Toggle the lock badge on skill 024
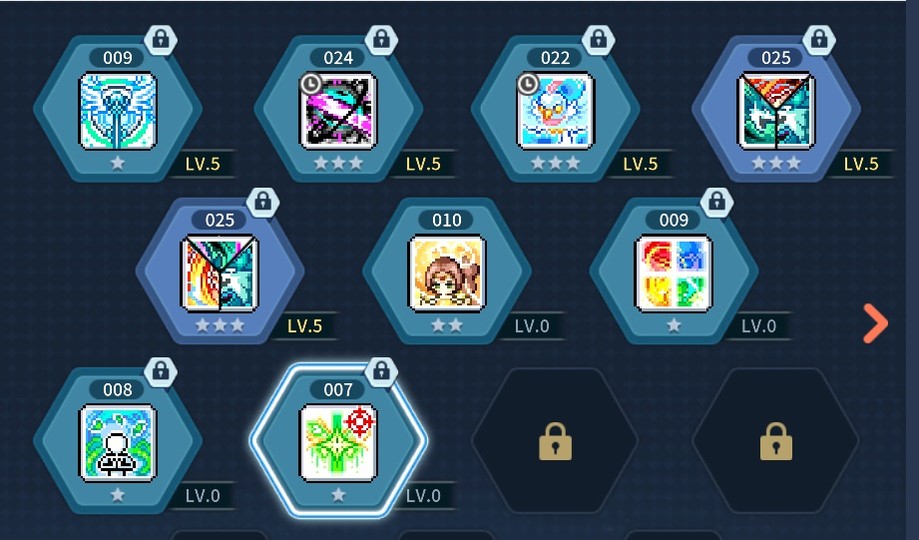The width and height of the screenshot is (919, 540). (x=381, y=40)
